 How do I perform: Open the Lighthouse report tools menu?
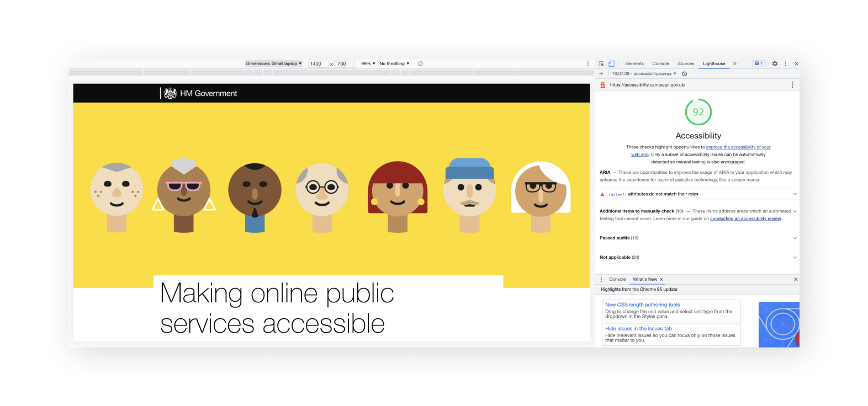pyautogui.click(x=792, y=85)
